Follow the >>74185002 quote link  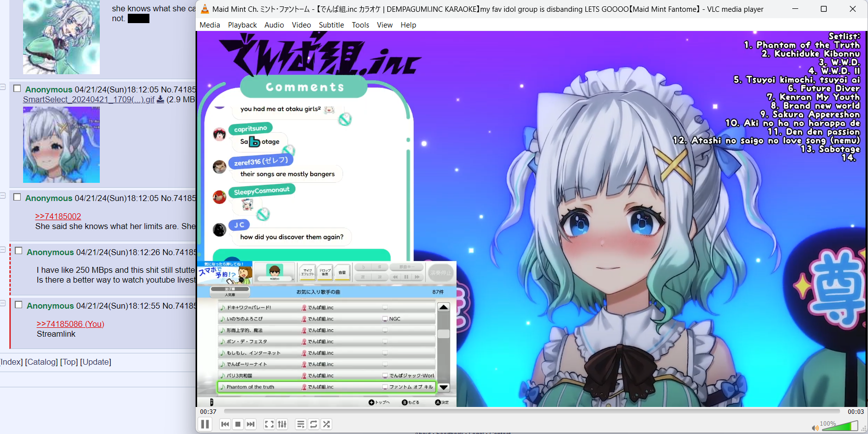pyautogui.click(x=58, y=216)
